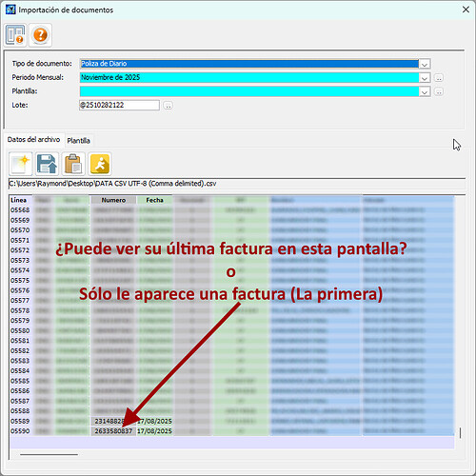Select row with line number 05587

click(x=231, y=401)
